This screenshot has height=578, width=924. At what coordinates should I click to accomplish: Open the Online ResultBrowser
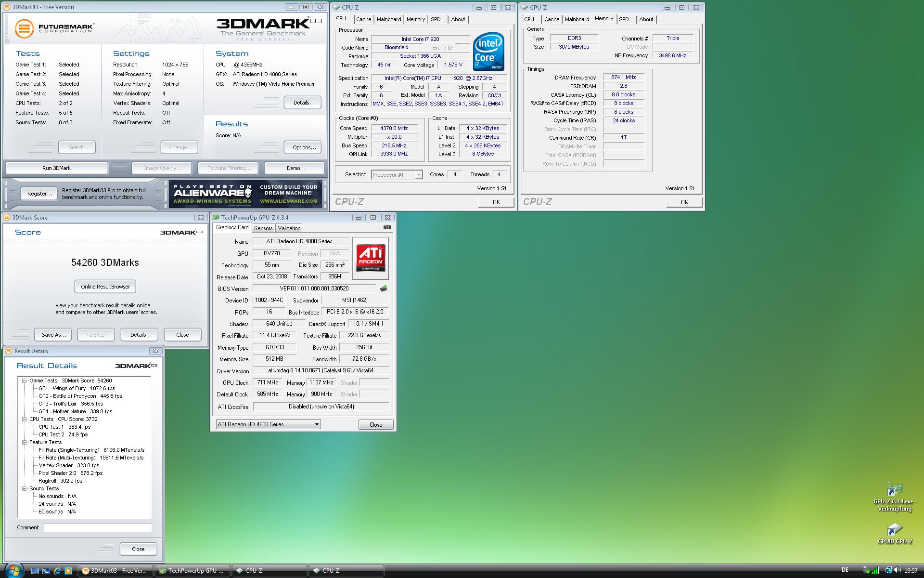point(105,287)
